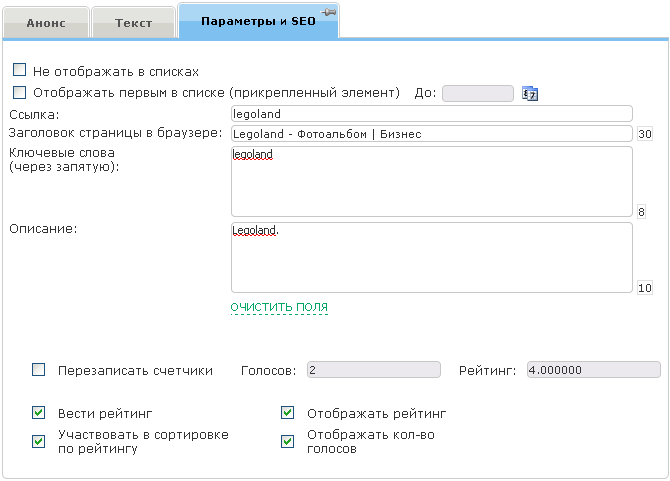Toggle 'Участвовать в сортировке по рейтингу'
Screen dimensions: 670x481
(39, 441)
